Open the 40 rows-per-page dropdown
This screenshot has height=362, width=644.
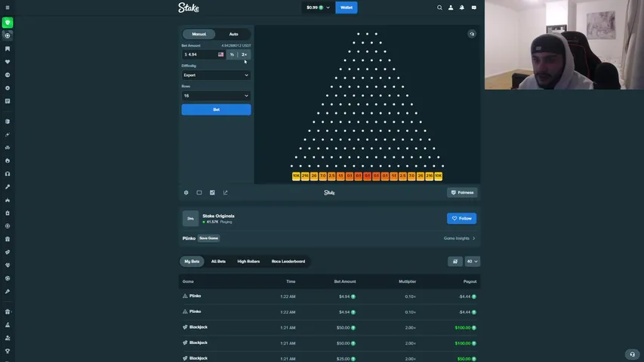tap(472, 262)
